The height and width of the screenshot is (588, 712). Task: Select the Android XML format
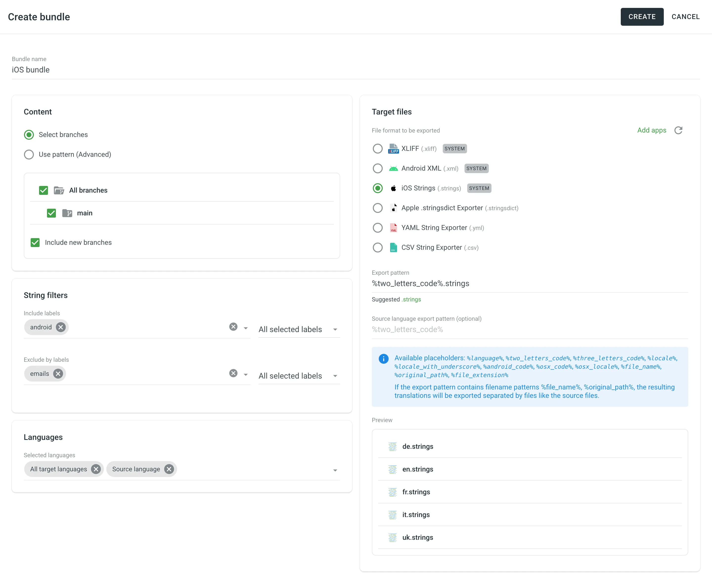click(x=378, y=168)
